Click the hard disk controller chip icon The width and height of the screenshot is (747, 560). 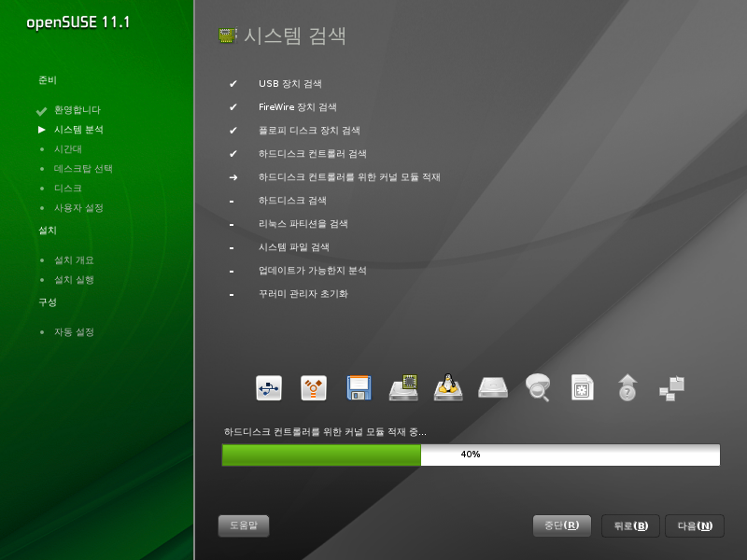(404, 387)
